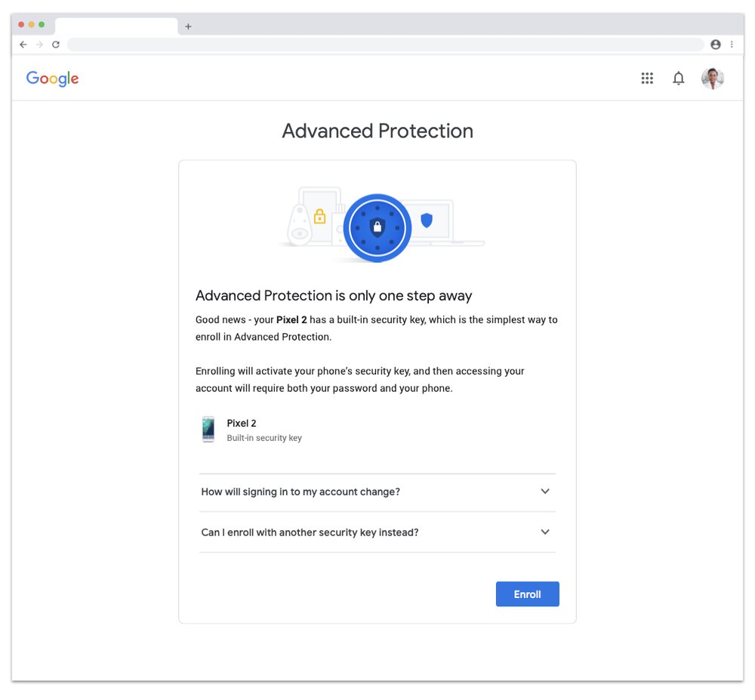755x700 pixels.
Task: Expand the "another security key" chevron
Action: [x=545, y=532]
